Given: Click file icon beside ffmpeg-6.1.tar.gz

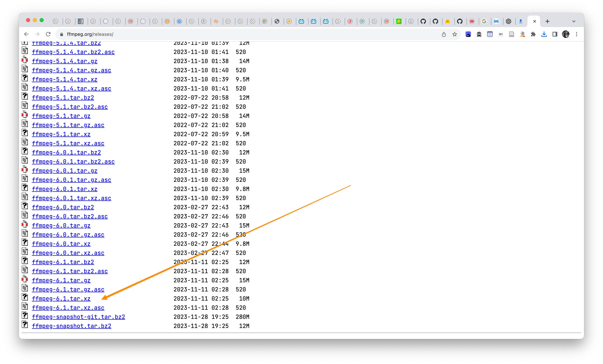Looking at the screenshot, I should pyautogui.click(x=25, y=279).
